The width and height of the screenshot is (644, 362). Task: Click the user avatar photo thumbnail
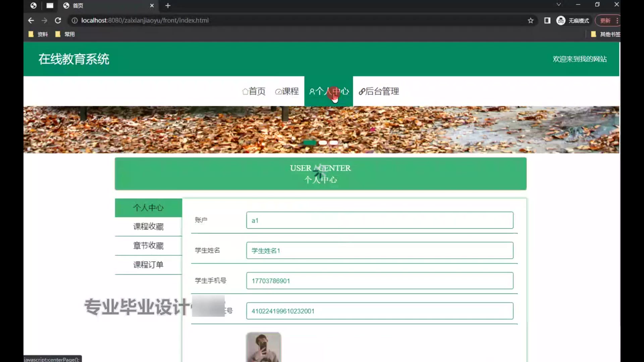264,347
